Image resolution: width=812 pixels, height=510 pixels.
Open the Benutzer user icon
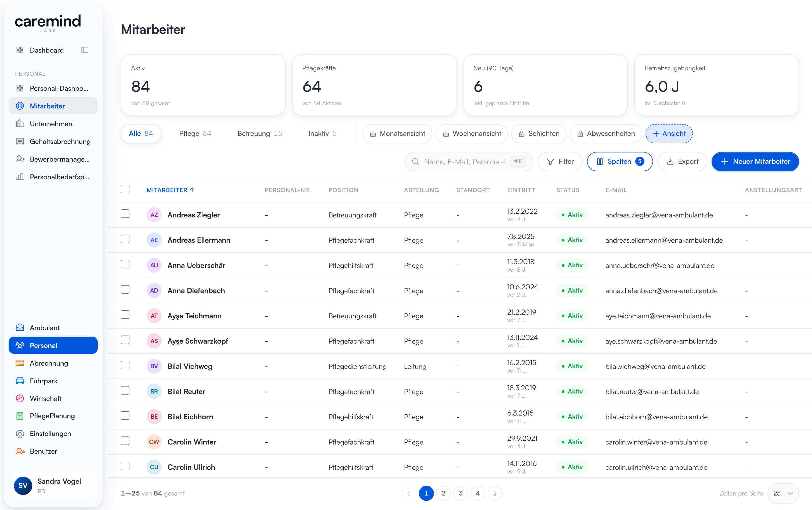20,451
